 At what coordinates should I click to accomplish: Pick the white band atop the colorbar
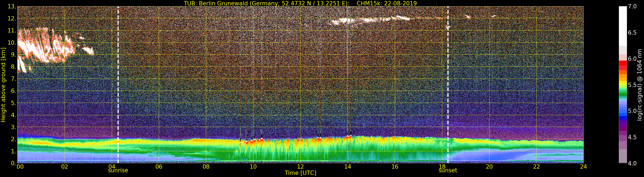pos(623,26)
